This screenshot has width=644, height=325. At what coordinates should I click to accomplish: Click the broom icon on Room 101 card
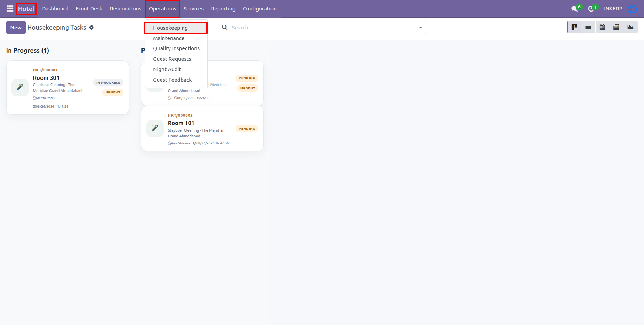[155, 129]
